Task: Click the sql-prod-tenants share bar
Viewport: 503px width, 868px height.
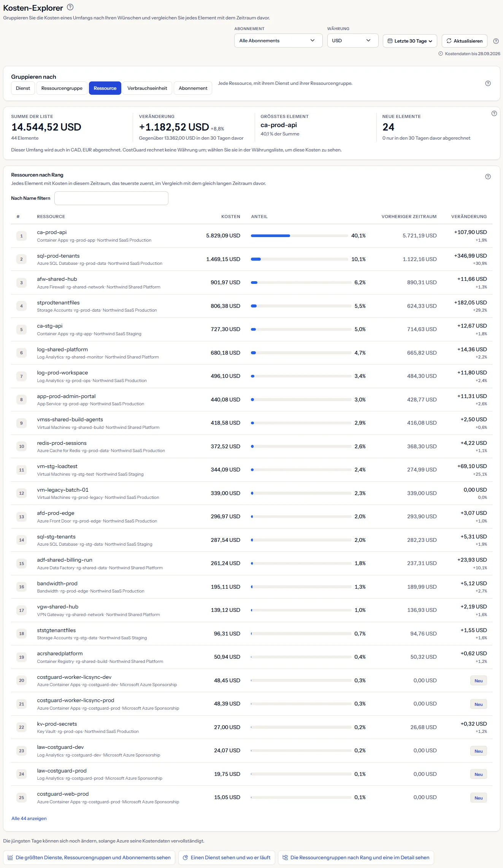Action: pos(300,259)
